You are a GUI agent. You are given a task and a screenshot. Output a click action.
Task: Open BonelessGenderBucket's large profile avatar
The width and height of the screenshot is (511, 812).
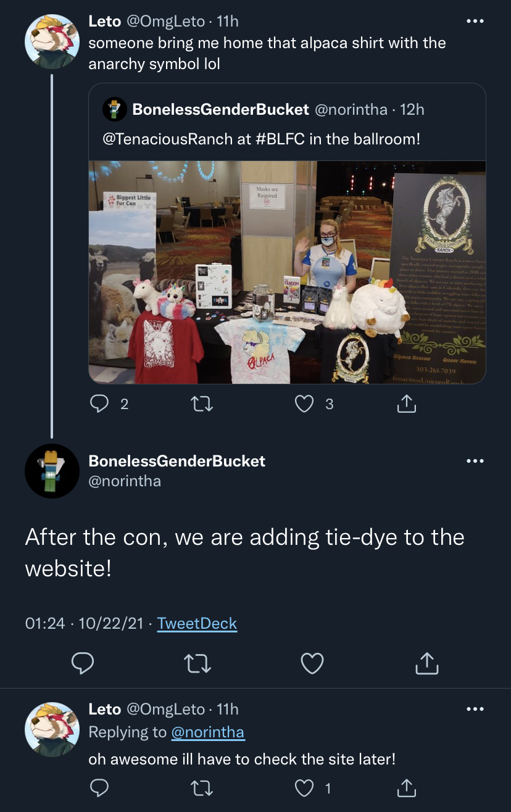pos(52,471)
